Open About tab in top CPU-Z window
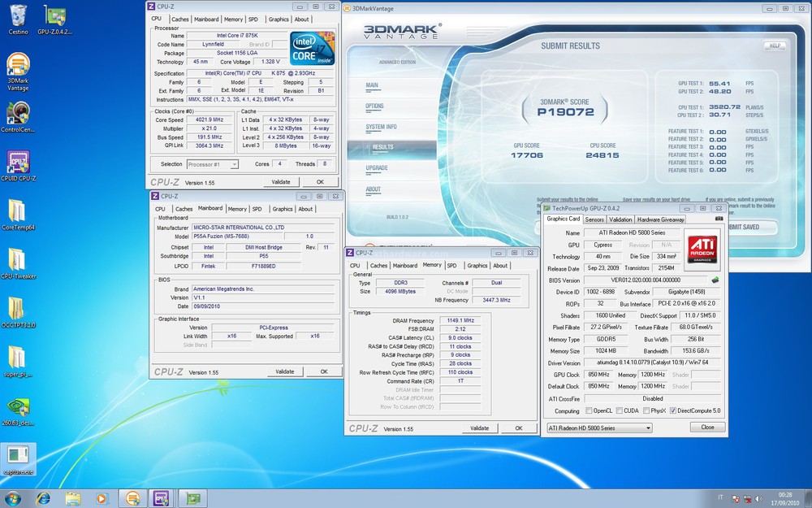The width and height of the screenshot is (812, 508). coord(301,20)
